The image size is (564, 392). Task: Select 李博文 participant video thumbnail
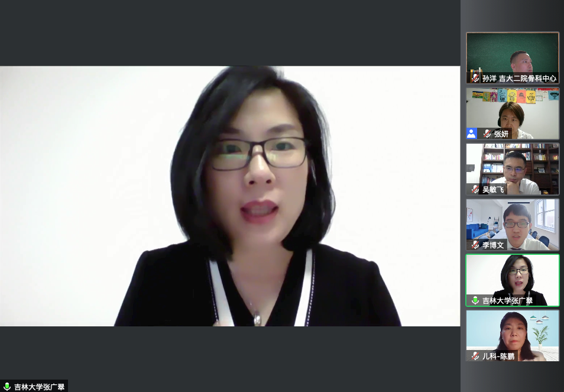513,225
